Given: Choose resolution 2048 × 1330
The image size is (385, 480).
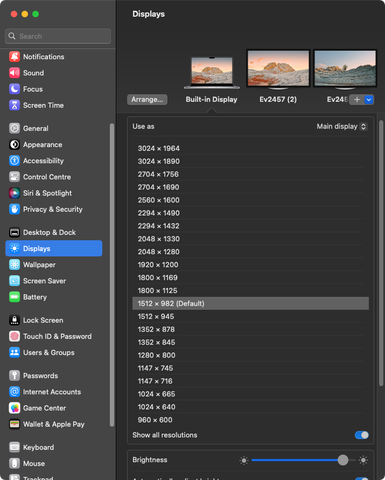Looking at the screenshot, I should pos(250,239).
